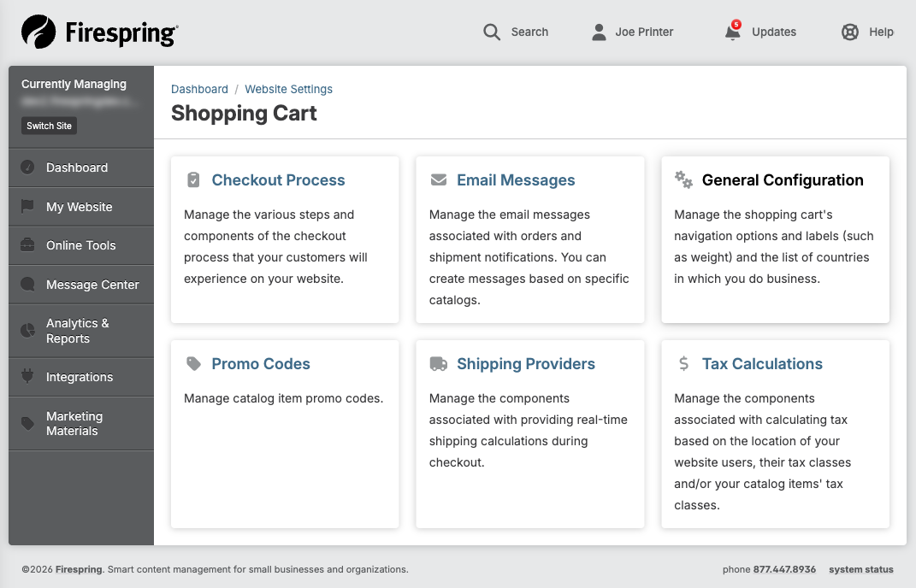Click the red notification count badge

click(736, 25)
